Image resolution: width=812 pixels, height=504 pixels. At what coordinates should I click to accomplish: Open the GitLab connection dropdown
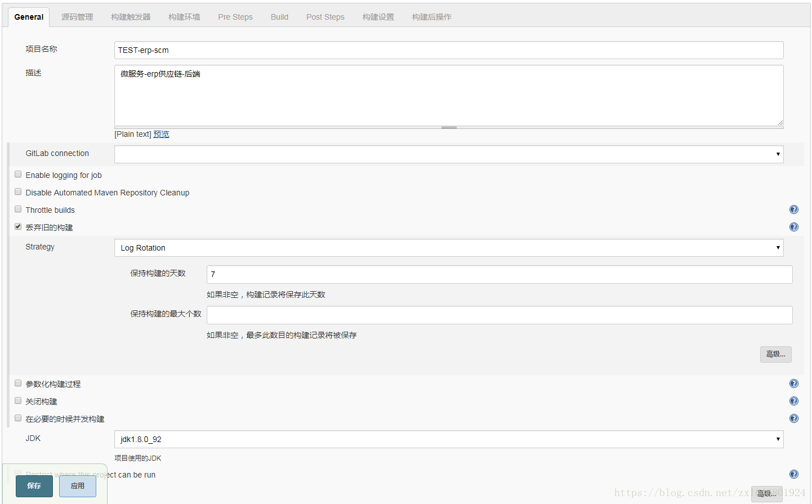pos(449,154)
